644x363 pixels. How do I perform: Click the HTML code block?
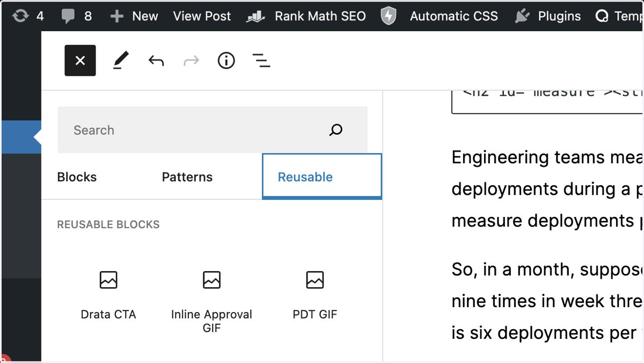(x=547, y=101)
